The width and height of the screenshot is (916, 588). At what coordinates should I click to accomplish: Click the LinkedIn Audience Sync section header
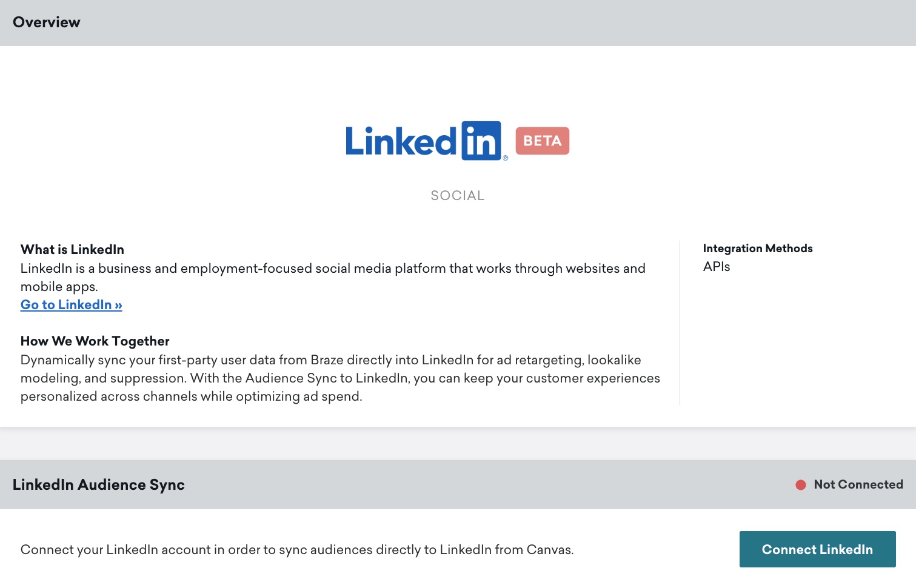pos(98,484)
